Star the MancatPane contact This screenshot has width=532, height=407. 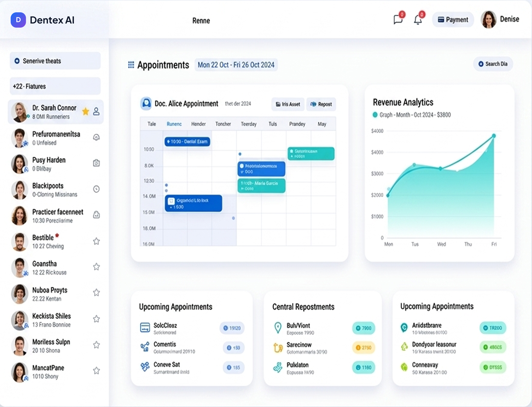96,371
